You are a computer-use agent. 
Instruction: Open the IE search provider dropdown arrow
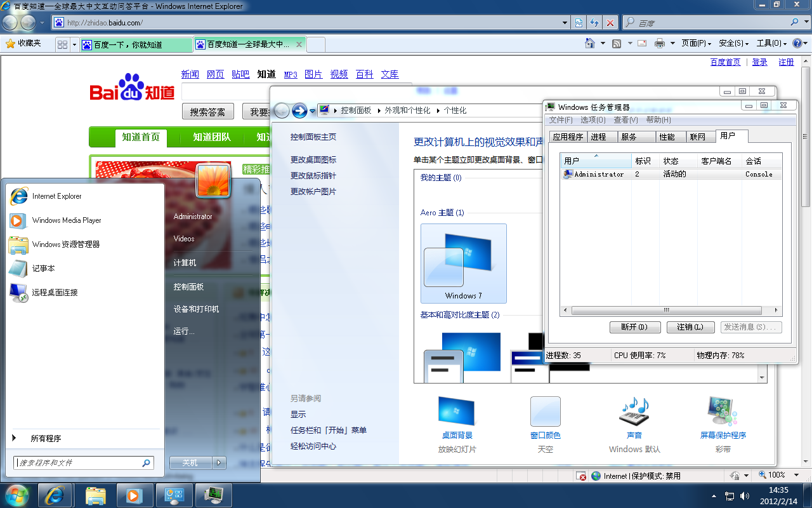pos(806,22)
